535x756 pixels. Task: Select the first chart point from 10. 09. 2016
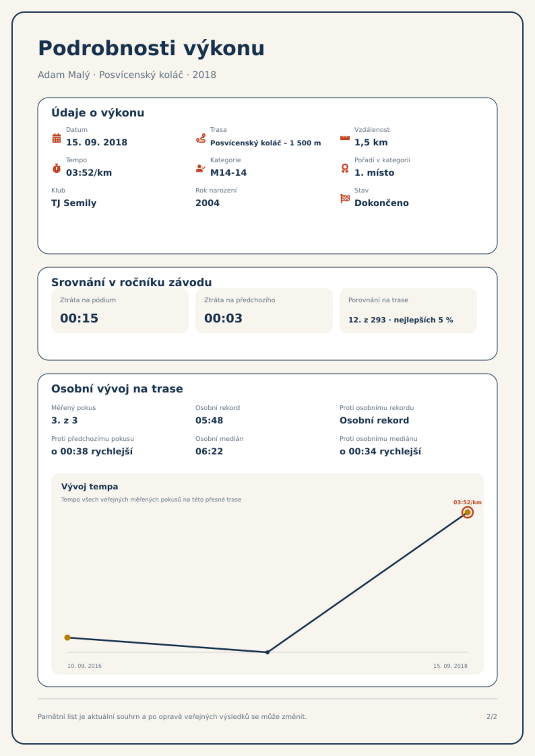click(67, 638)
